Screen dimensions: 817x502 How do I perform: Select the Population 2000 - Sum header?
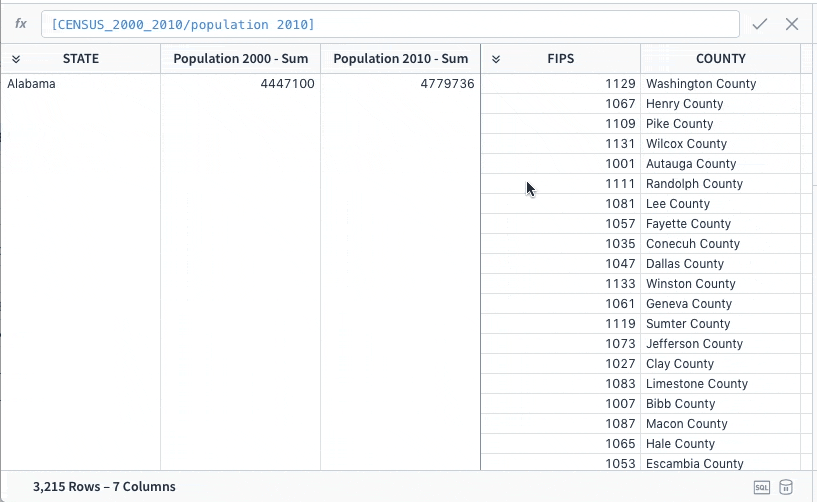(241, 58)
